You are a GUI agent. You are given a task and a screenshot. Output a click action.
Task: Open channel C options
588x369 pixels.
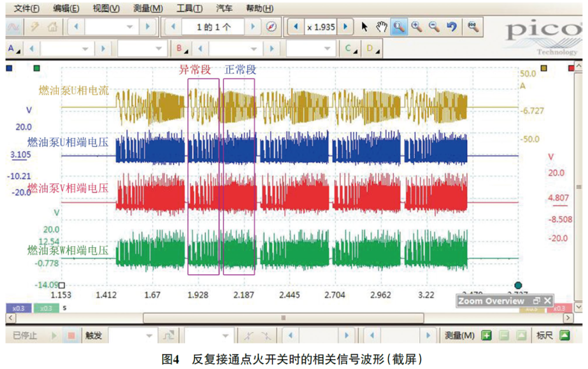pyautogui.click(x=351, y=48)
